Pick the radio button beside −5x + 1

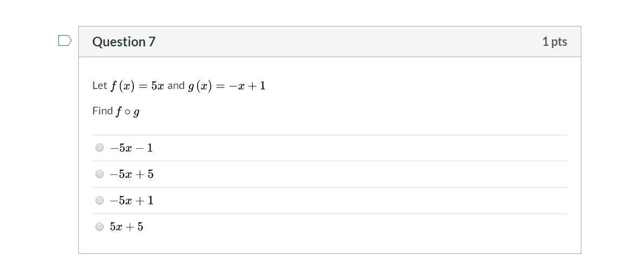99,201
